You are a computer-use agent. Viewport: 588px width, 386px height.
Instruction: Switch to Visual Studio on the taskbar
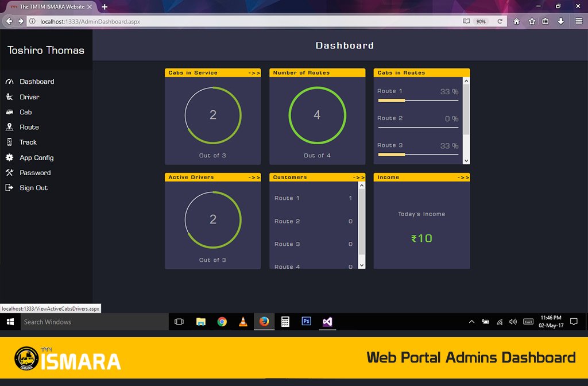327,322
